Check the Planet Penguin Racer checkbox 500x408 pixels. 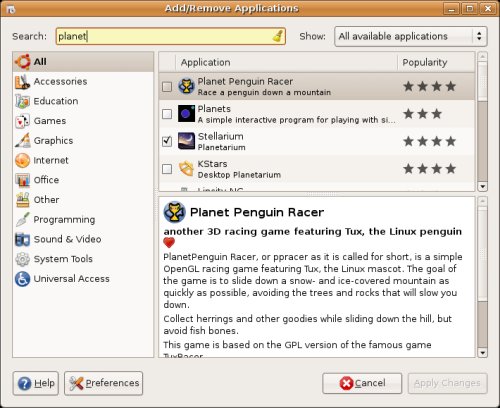(x=167, y=87)
